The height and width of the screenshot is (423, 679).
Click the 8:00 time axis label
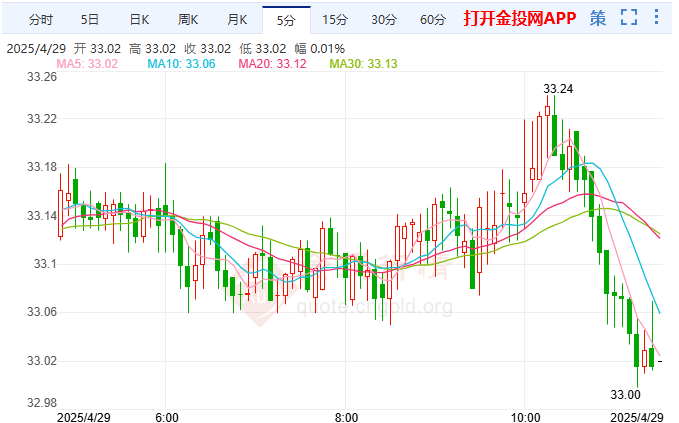346,417
